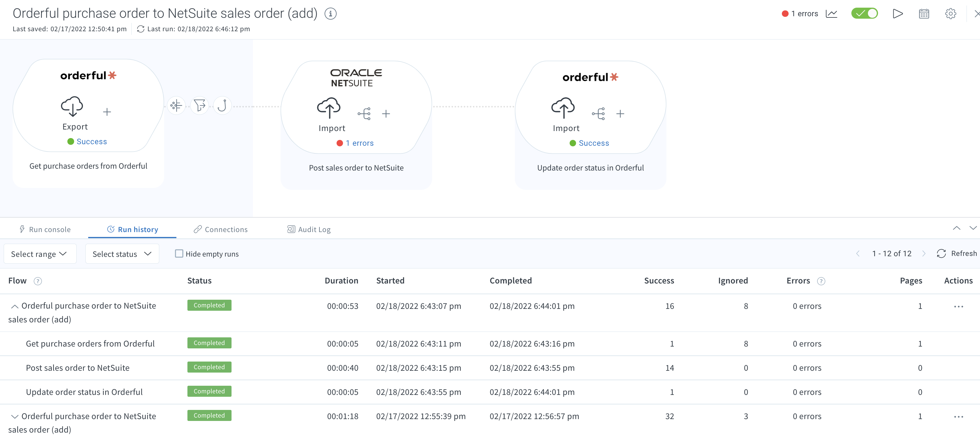980x439 pixels.
Task: Click the final Orderful Import cloud upload icon
Action: [563, 108]
